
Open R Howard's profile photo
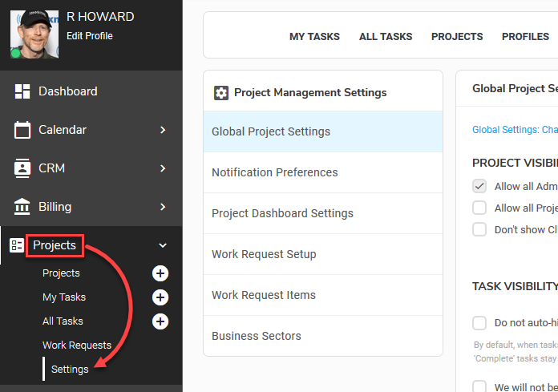(x=34, y=34)
